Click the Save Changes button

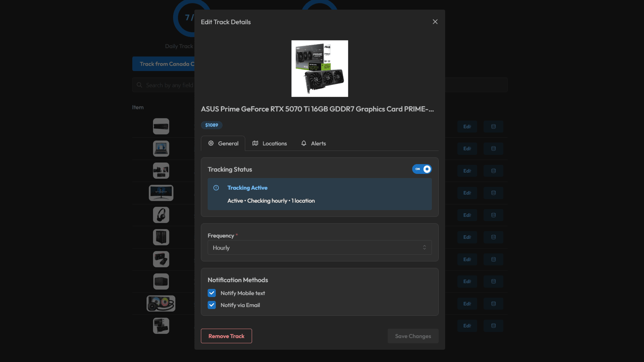click(x=413, y=336)
